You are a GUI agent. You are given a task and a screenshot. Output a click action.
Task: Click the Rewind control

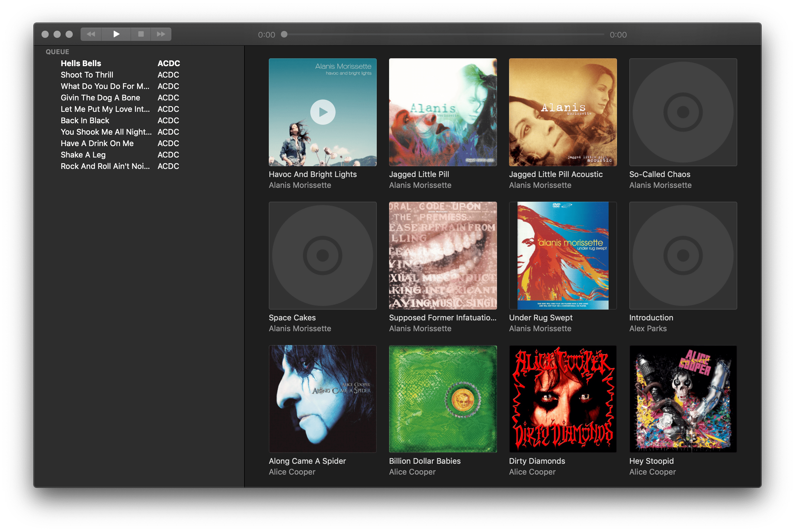click(91, 34)
